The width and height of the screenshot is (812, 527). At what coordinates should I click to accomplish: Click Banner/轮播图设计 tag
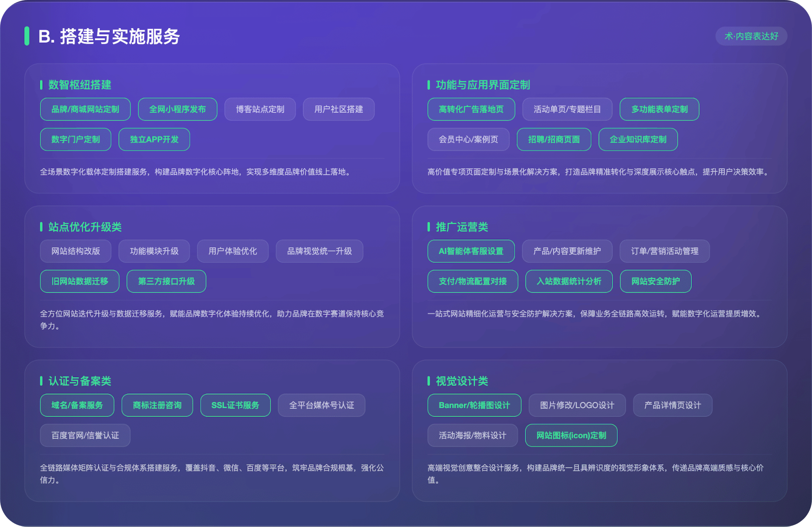(x=474, y=405)
